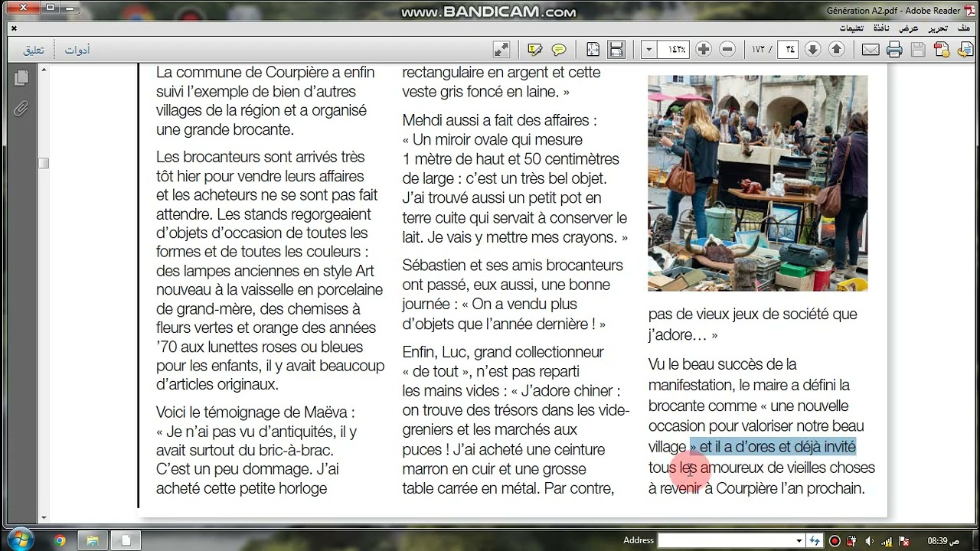Zoom in with the plus button
This screenshot has width=980, height=551.
tap(704, 50)
